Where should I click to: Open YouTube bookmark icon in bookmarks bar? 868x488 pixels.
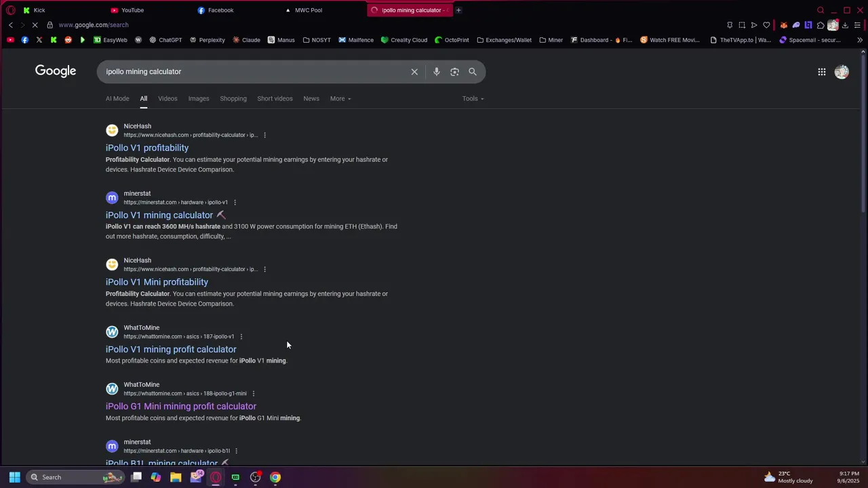[10, 40]
